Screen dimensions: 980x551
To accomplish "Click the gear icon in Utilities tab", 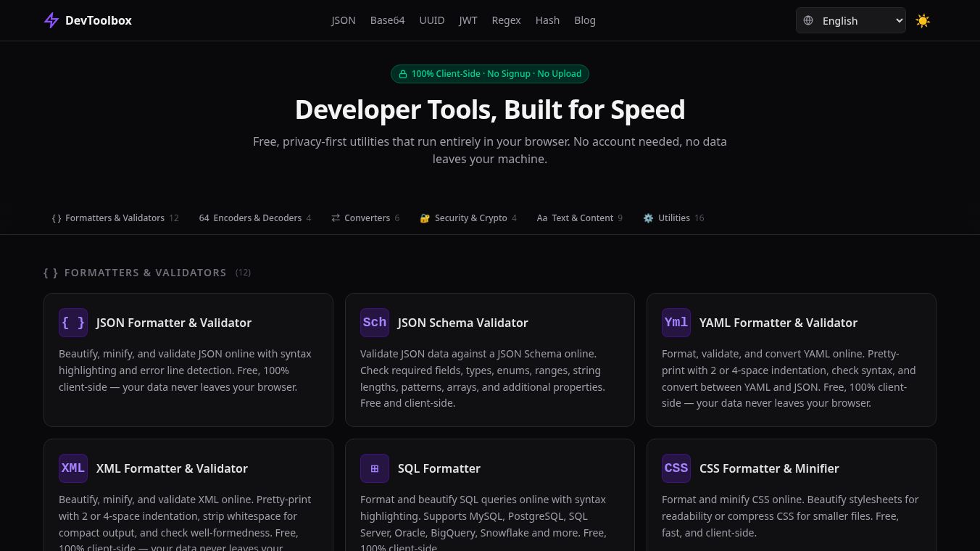I will [648, 218].
